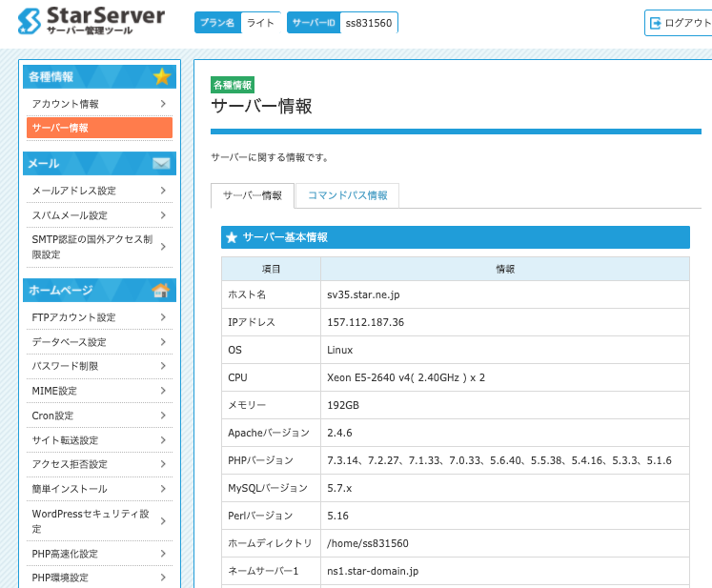Open パスワード制限 settings
Screen dimensions: 712x588
99,366
